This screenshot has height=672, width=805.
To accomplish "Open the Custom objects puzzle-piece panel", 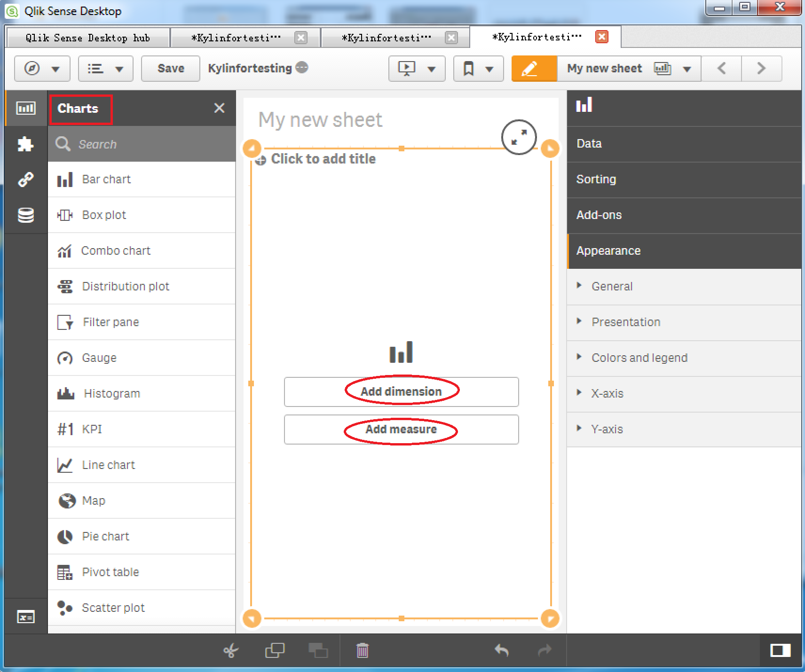I will click(25, 144).
